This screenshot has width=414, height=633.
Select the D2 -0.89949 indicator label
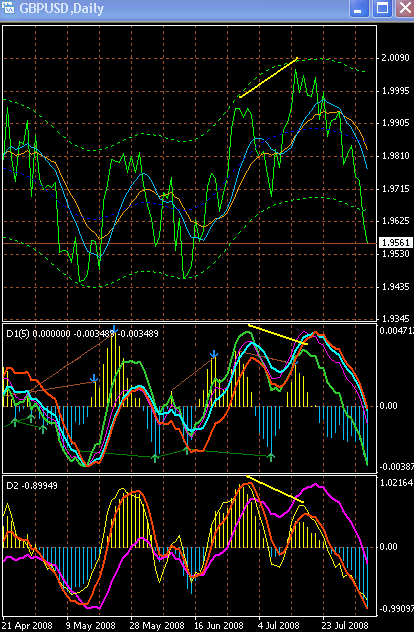coord(32,485)
